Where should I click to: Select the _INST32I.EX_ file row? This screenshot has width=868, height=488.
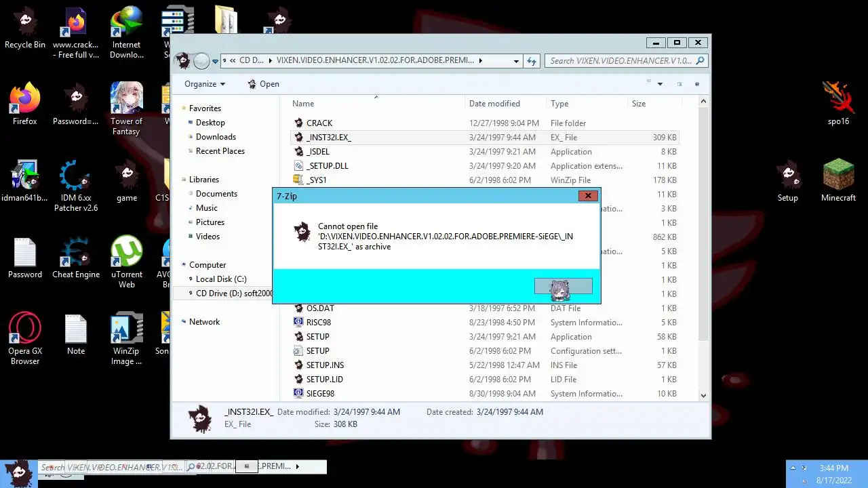point(484,138)
